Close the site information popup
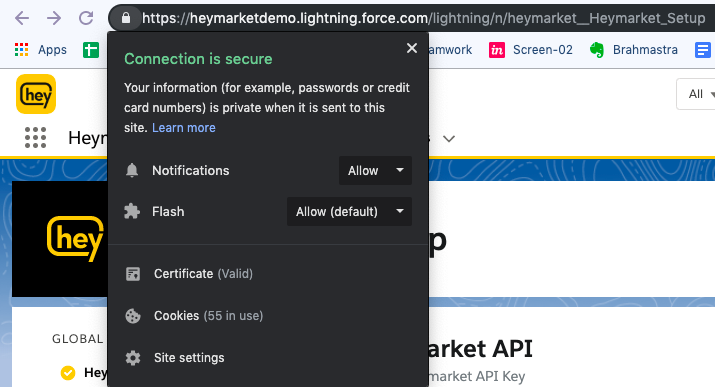 click(412, 48)
